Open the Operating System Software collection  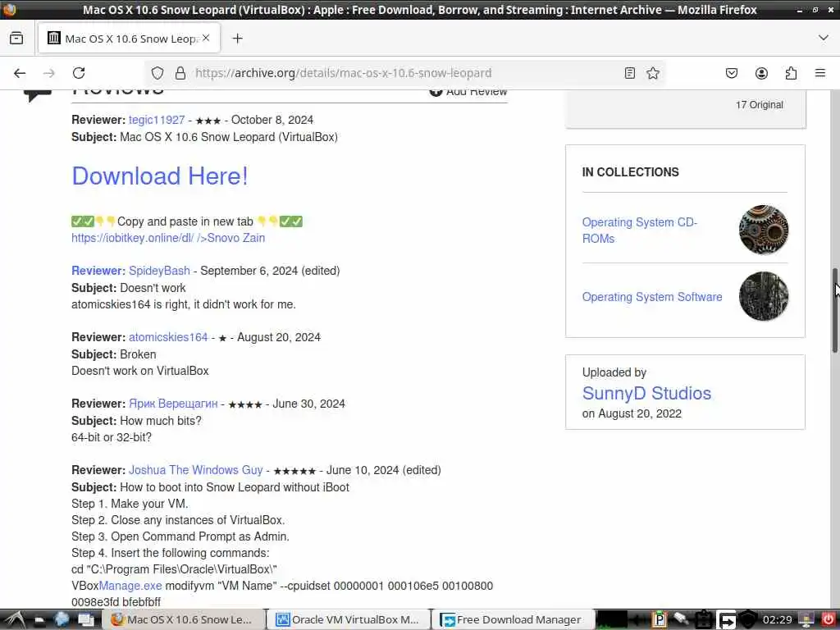pos(652,297)
